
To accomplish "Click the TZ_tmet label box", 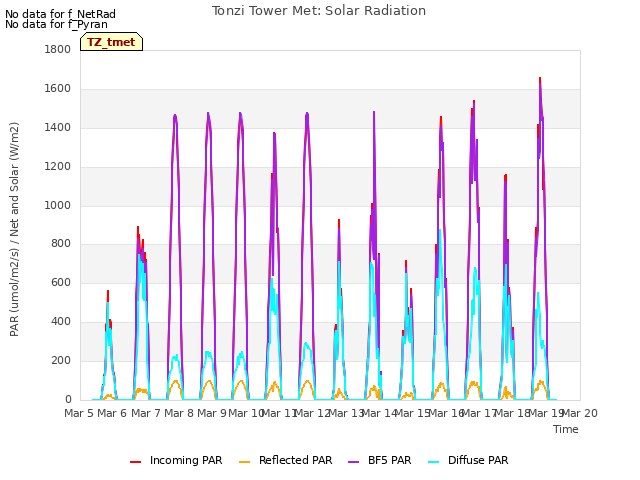I will tap(111, 42).
